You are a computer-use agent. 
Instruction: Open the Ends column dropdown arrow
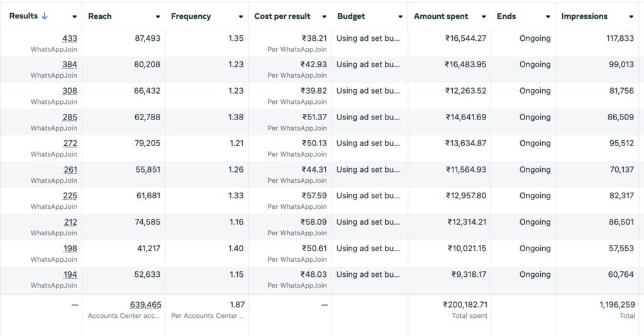click(x=548, y=17)
